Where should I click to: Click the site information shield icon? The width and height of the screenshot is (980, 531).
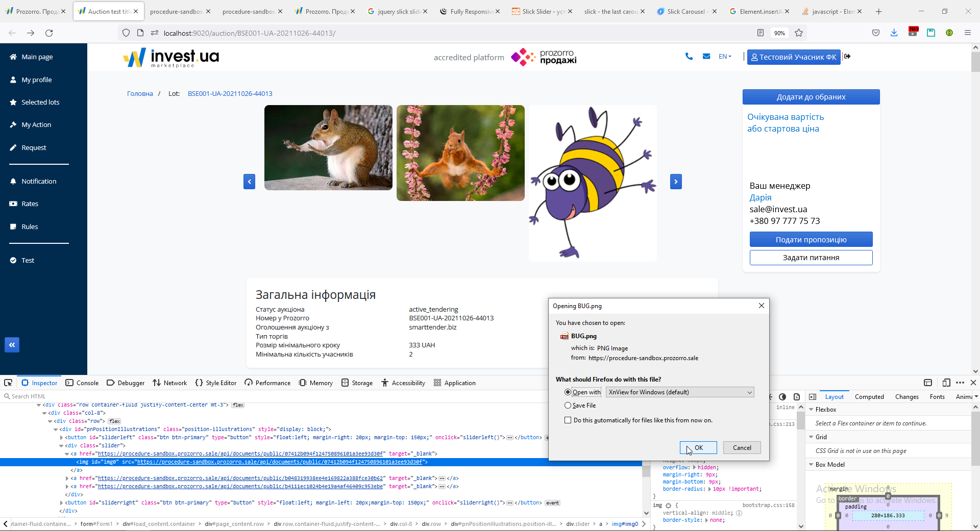(126, 33)
